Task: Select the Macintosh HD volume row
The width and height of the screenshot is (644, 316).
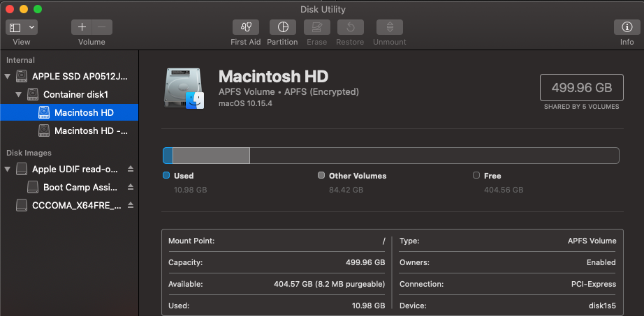Action: click(69, 112)
